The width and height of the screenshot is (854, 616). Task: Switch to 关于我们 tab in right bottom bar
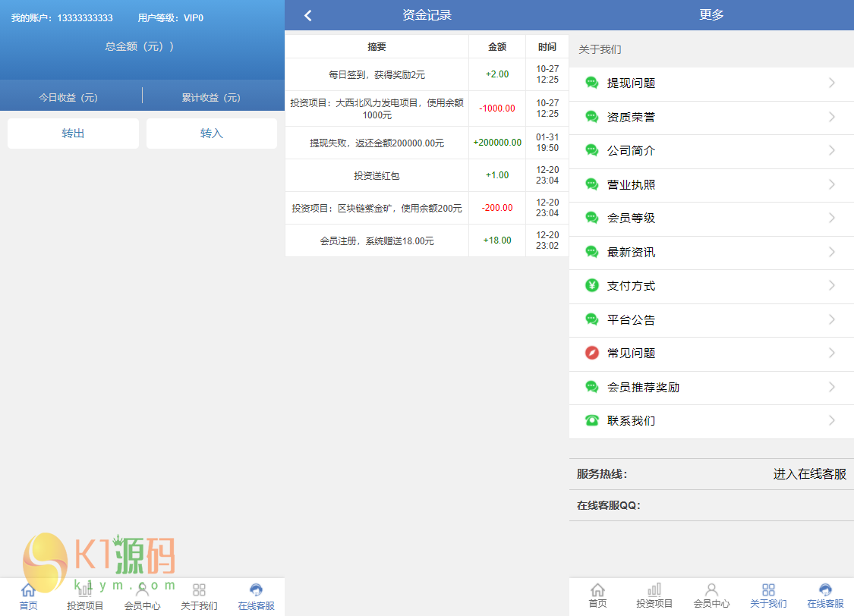tap(768, 596)
